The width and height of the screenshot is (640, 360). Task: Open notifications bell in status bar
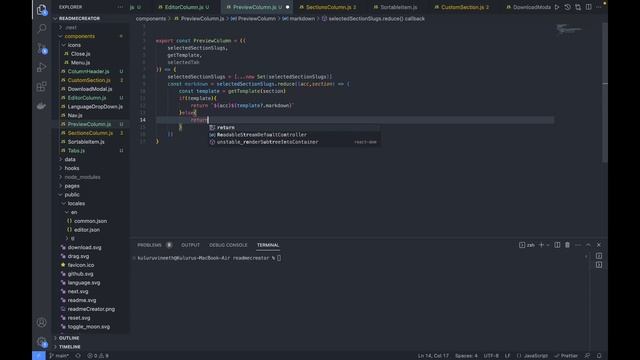coord(599,356)
